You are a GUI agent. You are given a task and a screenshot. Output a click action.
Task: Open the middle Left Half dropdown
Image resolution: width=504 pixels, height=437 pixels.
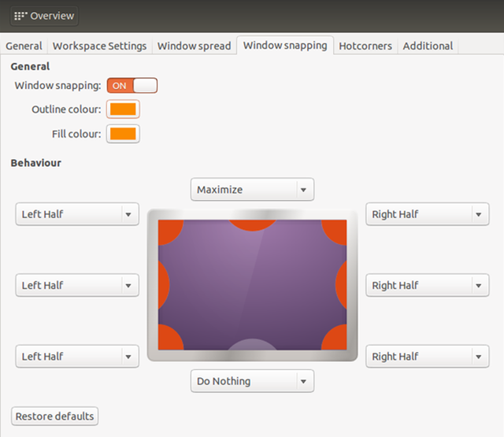click(77, 285)
